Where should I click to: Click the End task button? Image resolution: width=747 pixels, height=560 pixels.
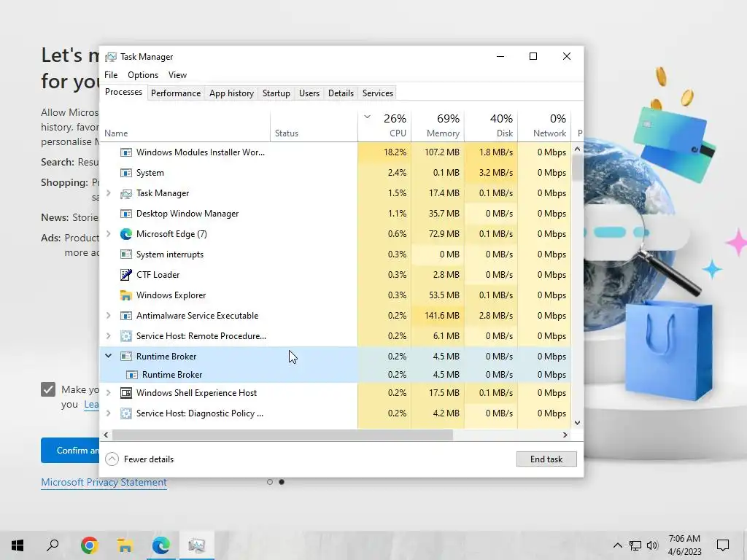(x=546, y=459)
